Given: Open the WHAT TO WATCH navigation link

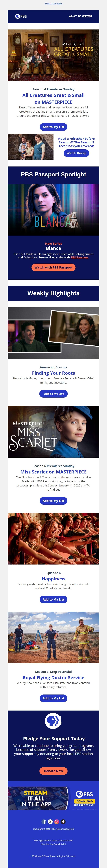Looking at the screenshot, I should pos(80,16).
